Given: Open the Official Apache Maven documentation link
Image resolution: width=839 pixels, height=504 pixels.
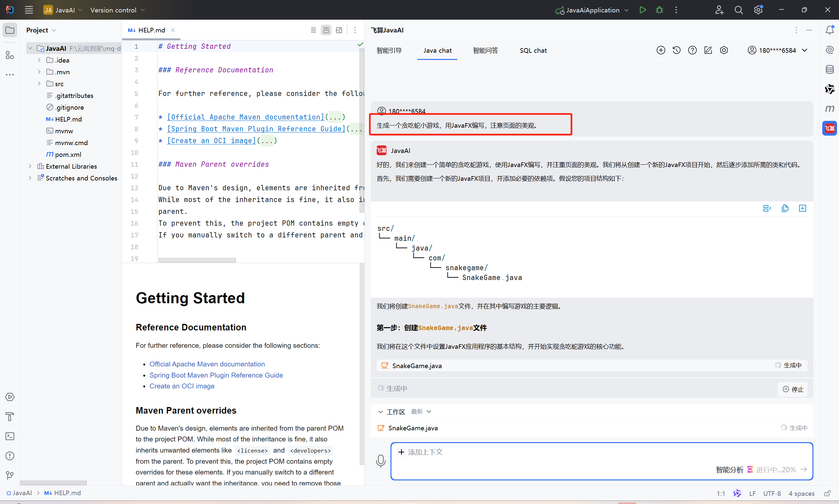Looking at the screenshot, I should coord(207,364).
